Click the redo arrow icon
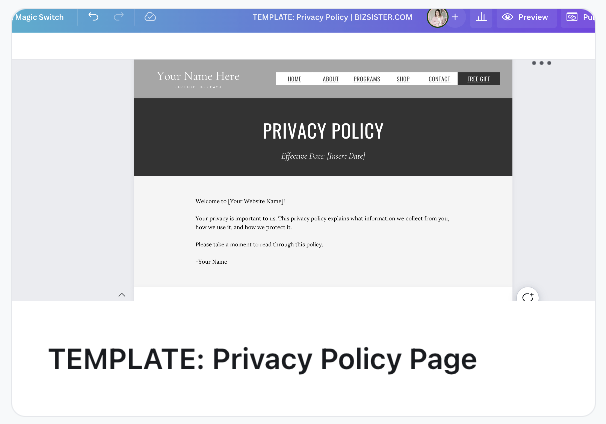The image size is (606, 424). click(119, 17)
